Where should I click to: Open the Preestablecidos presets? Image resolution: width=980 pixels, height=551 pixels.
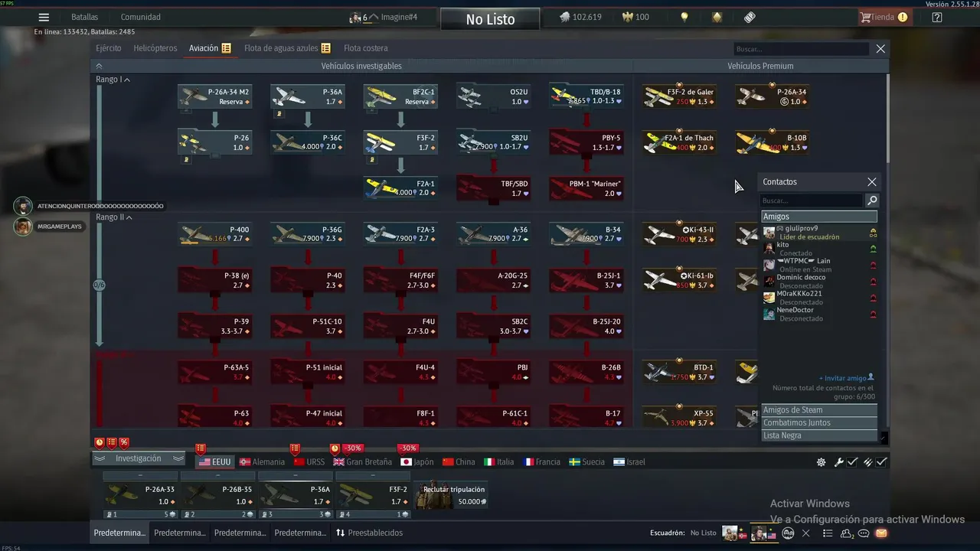(x=369, y=533)
